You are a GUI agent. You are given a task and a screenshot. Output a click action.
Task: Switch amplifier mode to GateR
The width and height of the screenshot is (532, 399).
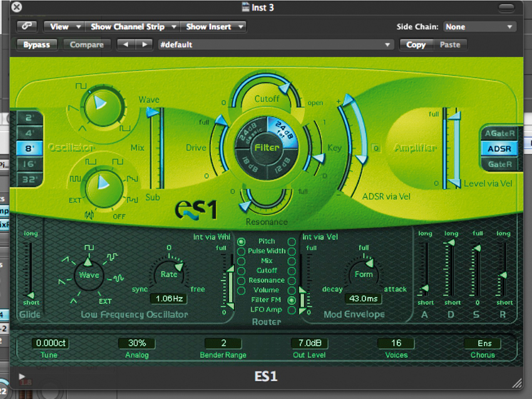pyautogui.click(x=499, y=164)
